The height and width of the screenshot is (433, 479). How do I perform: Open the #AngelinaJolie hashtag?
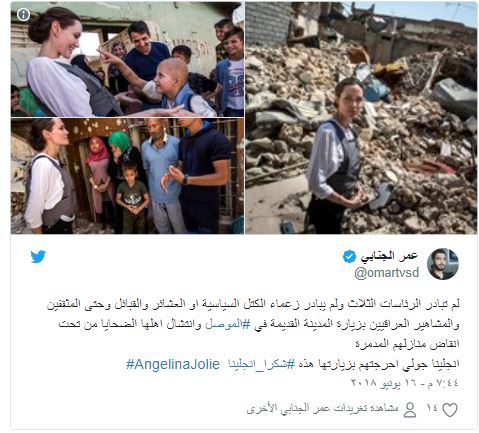[x=173, y=364]
